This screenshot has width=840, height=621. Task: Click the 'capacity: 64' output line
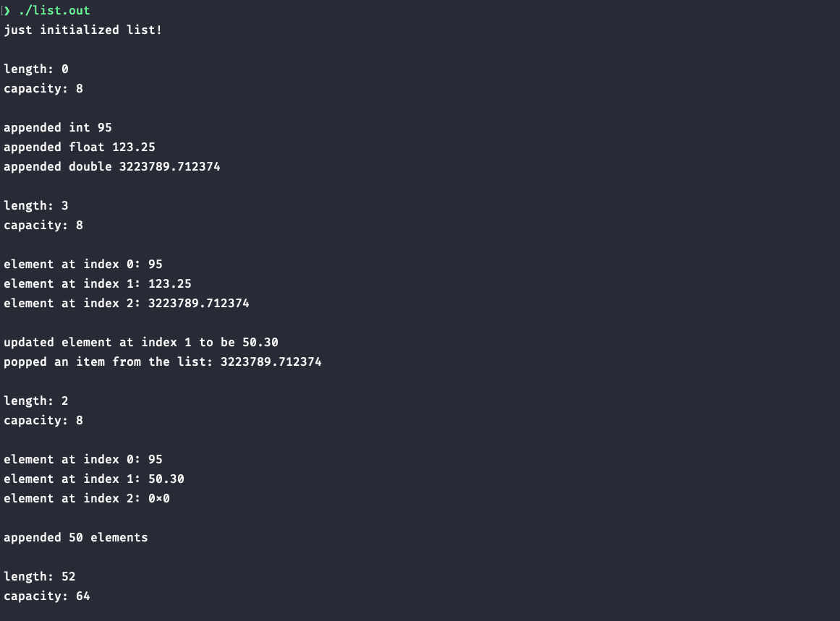[x=47, y=596]
